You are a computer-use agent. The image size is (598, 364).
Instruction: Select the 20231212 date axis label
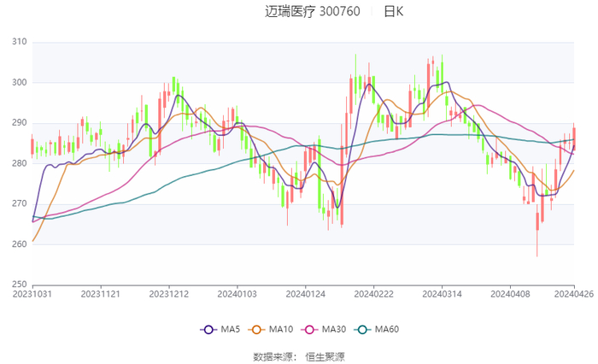(x=168, y=293)
